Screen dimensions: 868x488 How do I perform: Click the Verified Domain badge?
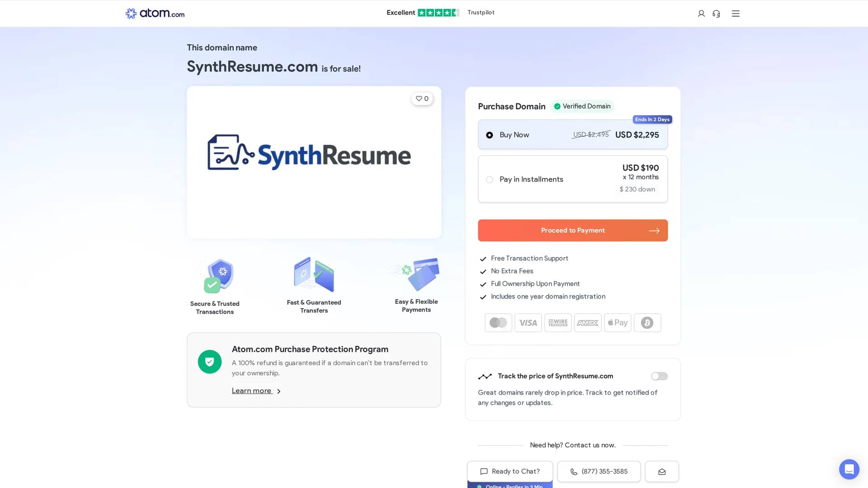pyautogui.click(x=582, y=106)
